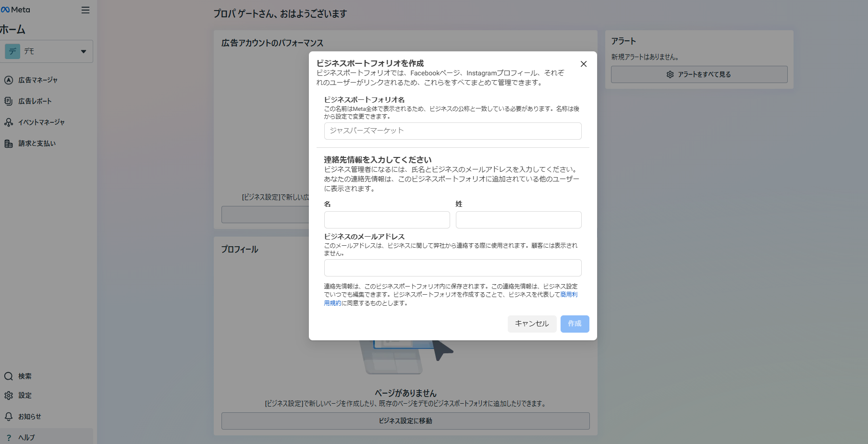Click the イベントマネージャ nodes icon

9,122
